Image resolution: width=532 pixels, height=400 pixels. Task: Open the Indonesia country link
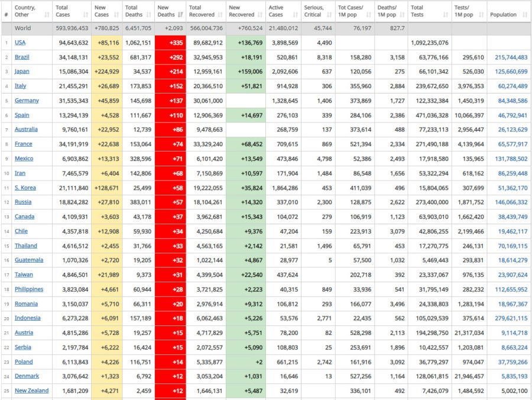27,318
